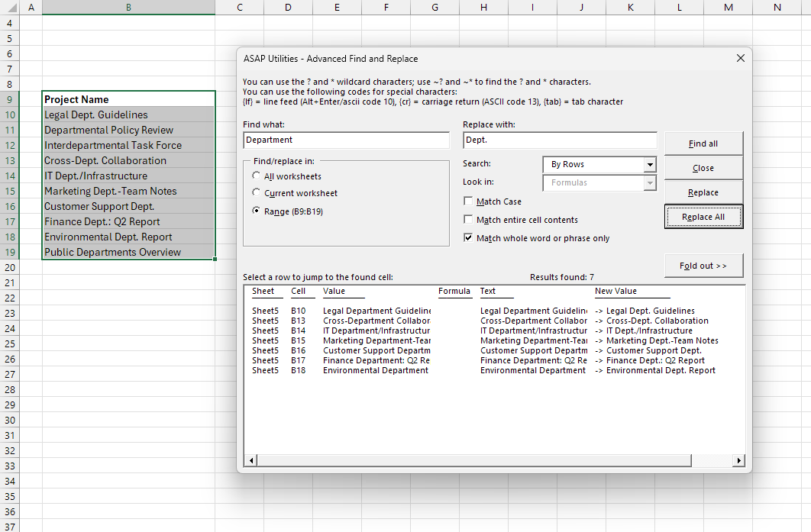The height and width of the screenshot is (532, 811).
Task: Click the Cell column header in results
Action: click(299, 291)
